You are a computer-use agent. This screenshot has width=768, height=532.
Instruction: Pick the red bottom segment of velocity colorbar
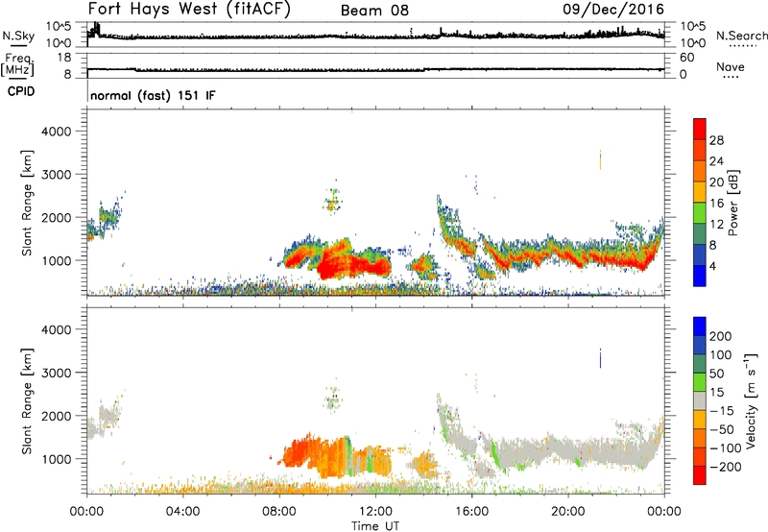700,475
